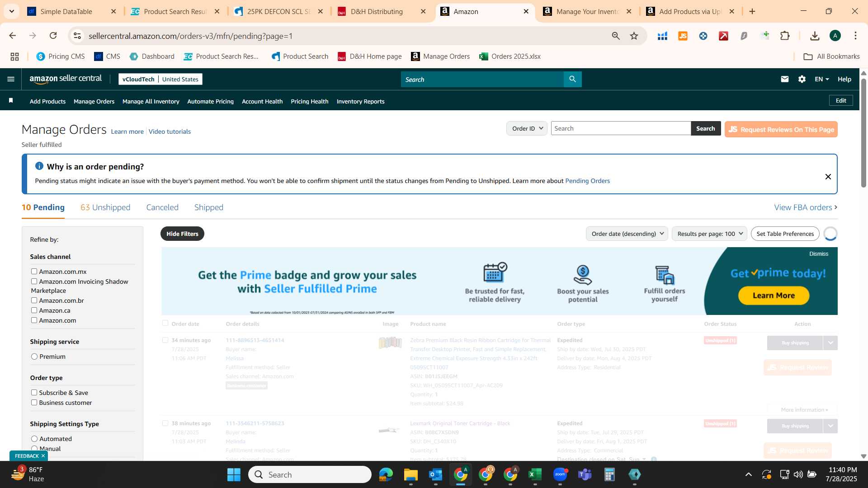Open Automate Pricing menu item
The width and height of the screenshot is (868, 488).
coord(210,101)
